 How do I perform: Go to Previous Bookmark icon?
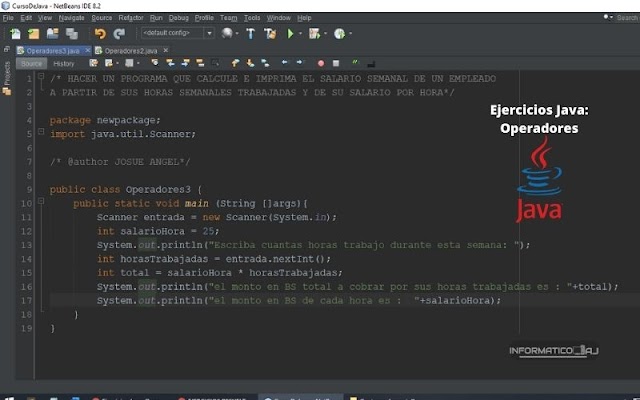click(x=235, y=63)
